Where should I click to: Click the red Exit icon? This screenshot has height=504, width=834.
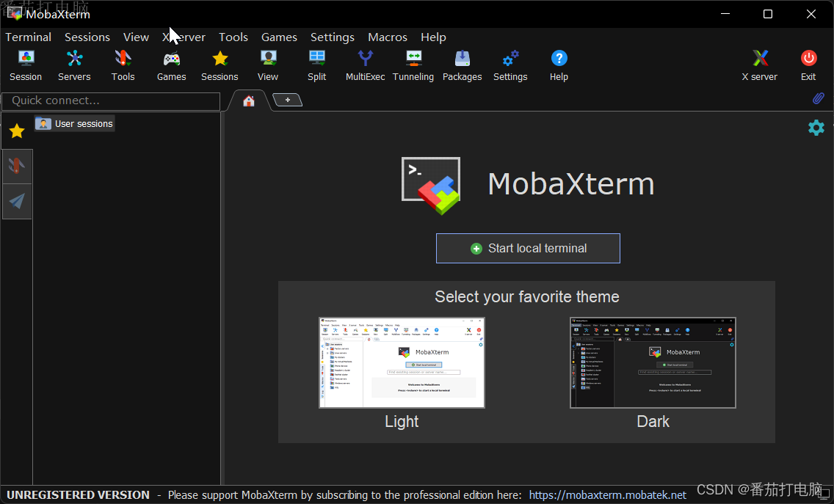coord(808,65)
